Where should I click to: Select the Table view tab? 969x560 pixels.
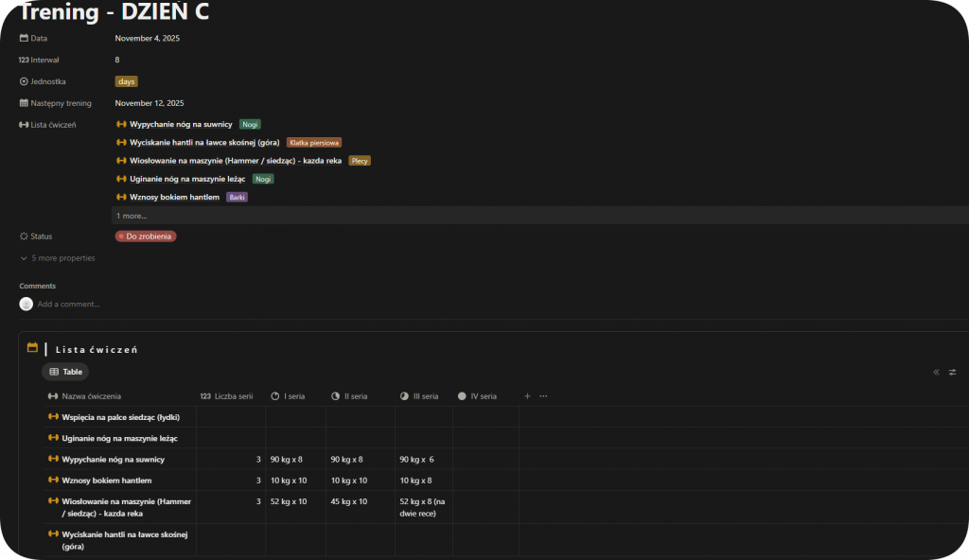coord(65,372)
